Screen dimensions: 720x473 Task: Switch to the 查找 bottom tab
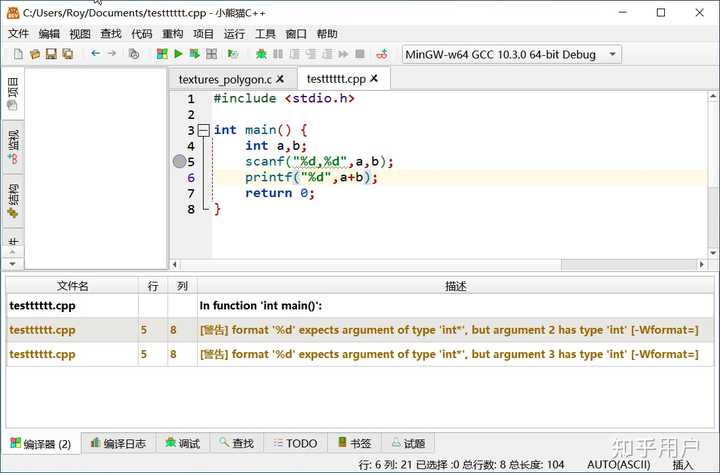(236, 443)
